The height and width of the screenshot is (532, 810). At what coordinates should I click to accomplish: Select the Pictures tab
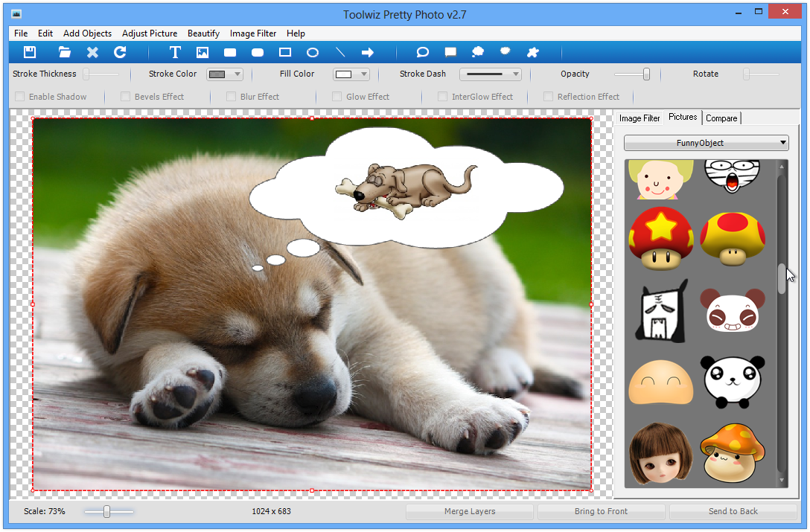tap(683, 118)
